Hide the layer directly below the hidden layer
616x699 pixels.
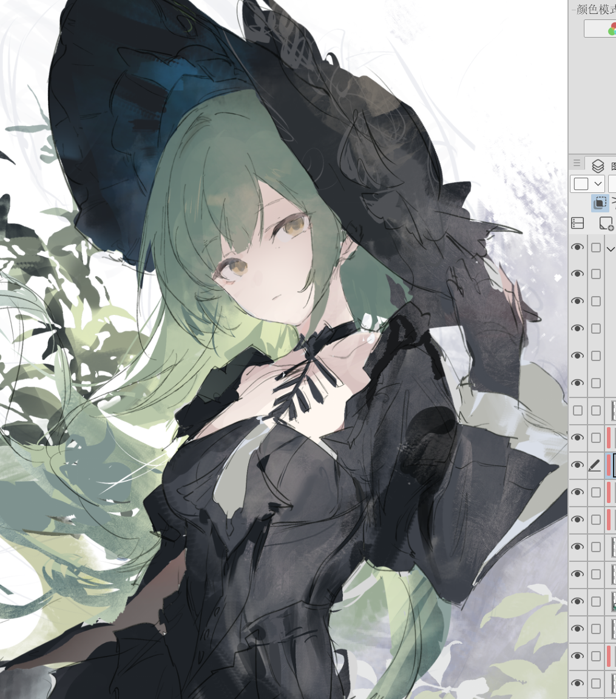coord(577,437)
